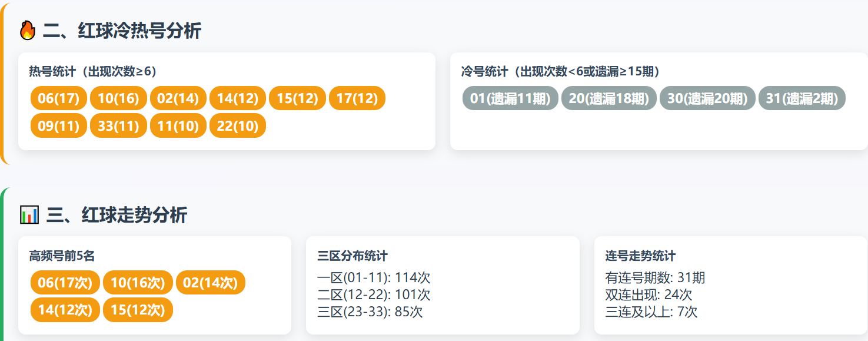
Task: Select the 10(16次) top-5 badge
Action: [x=138, y=283]
